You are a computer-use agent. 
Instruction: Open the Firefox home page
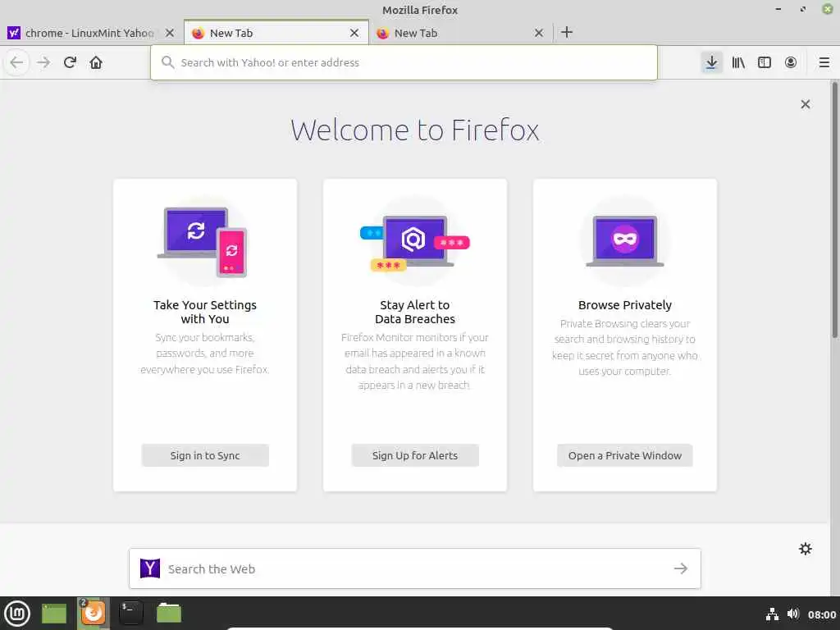coord(96,62)
